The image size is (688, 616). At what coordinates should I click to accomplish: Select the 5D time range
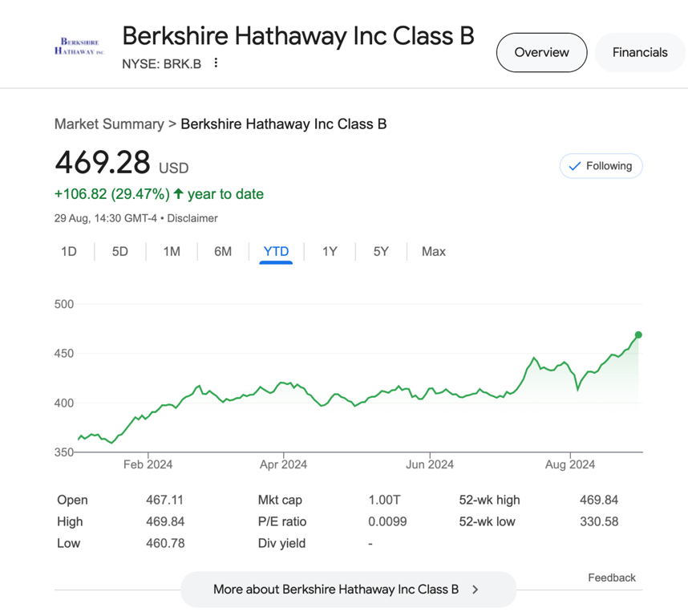[x=120, y=252]
